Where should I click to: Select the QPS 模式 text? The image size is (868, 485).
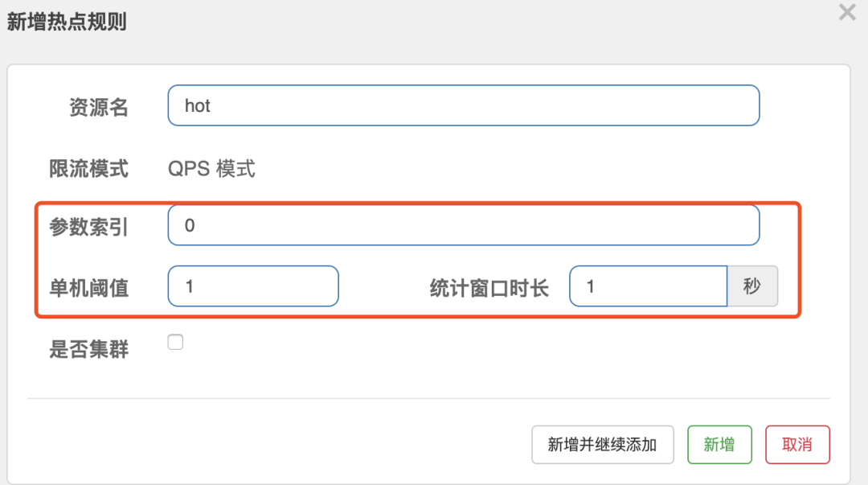pos(211,168)
